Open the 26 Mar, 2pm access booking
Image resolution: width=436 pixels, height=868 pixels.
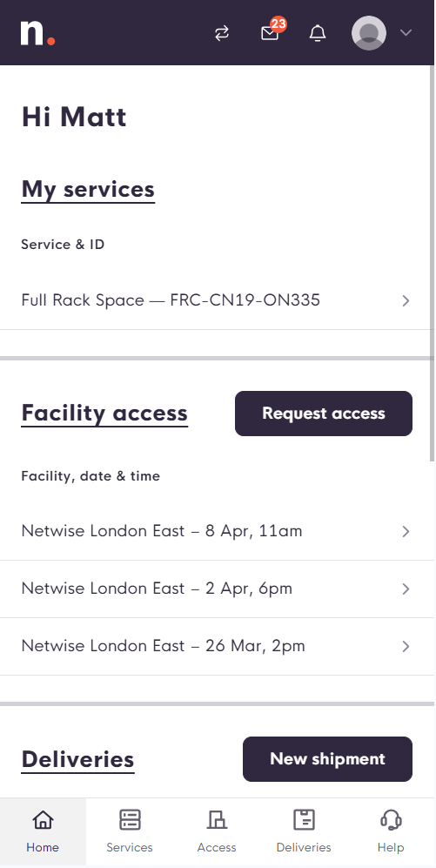pos(217,647)
